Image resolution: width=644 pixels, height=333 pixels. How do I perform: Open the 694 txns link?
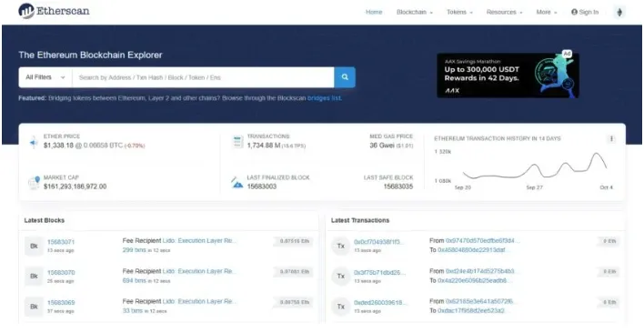(x=135, y=280)
